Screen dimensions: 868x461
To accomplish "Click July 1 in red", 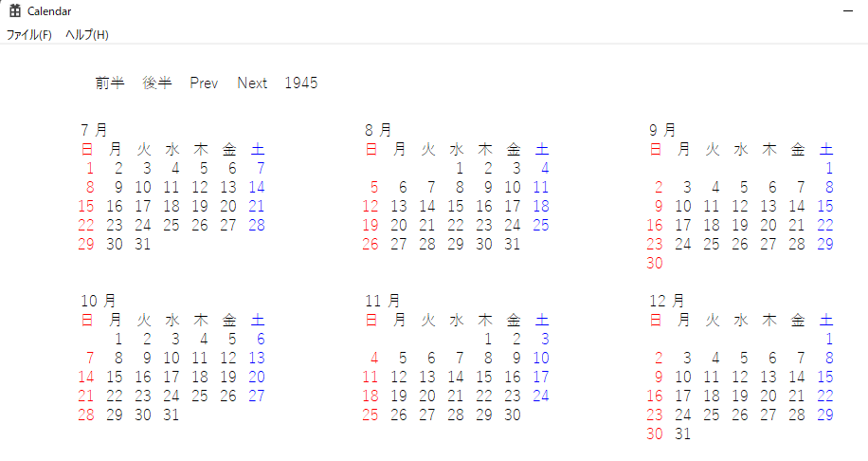I will click(90, 168).
